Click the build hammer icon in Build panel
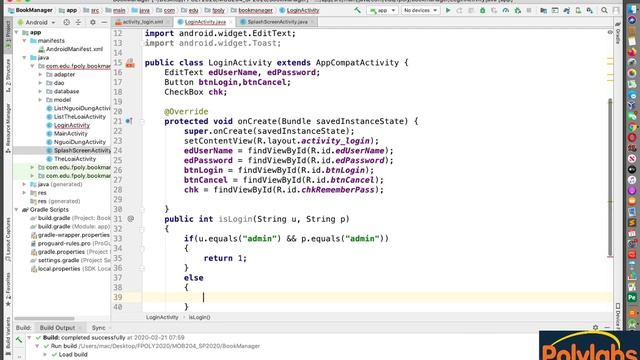The image size is (640, 360). click(19, 339)
